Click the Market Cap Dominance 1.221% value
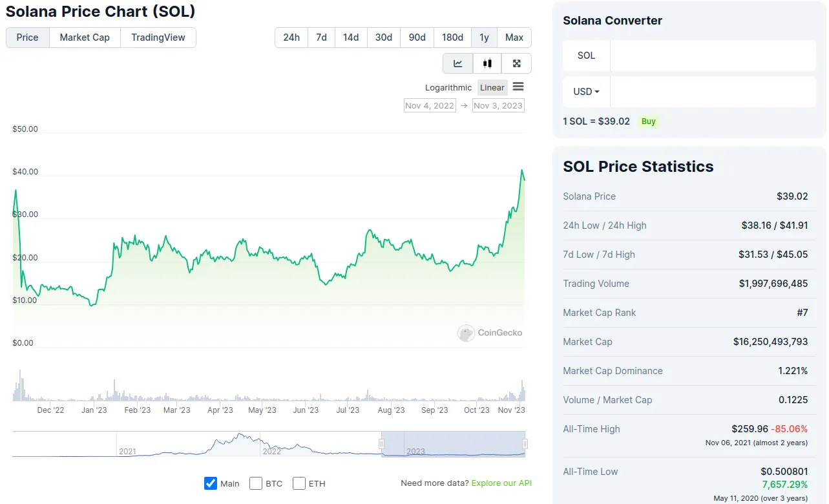 click(793, 371)
